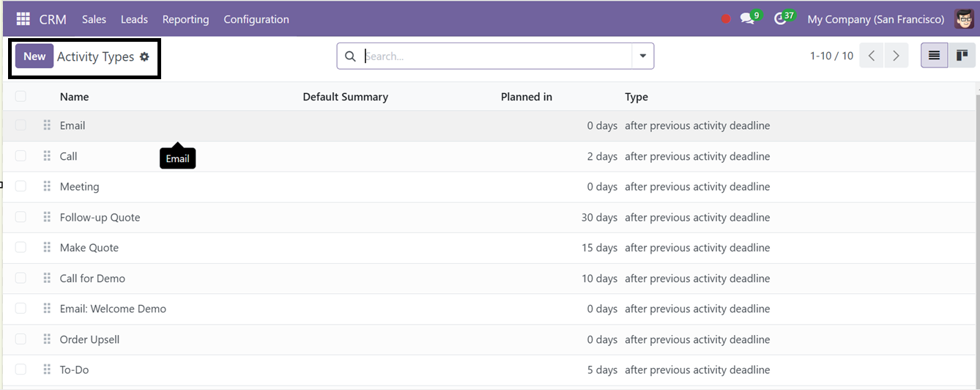Open Activity Types gear settings
This screenshot has width=980, height=390.
[144, 56]
